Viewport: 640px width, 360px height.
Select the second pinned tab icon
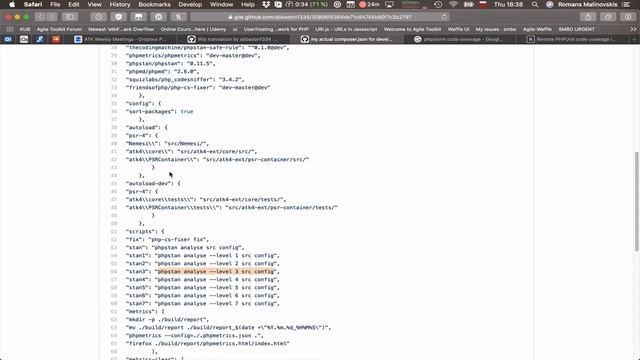click(24, 39)
